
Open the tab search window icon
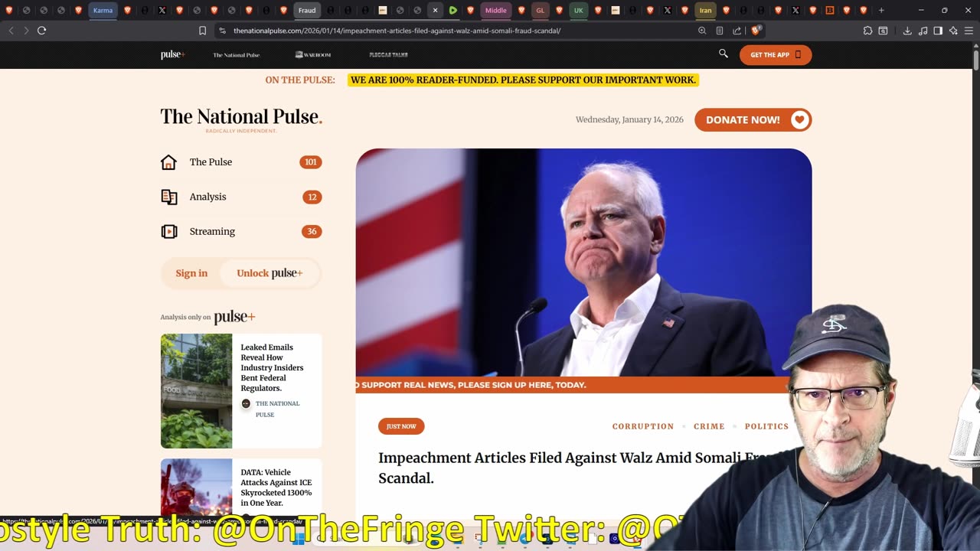(x=883, y=31)
